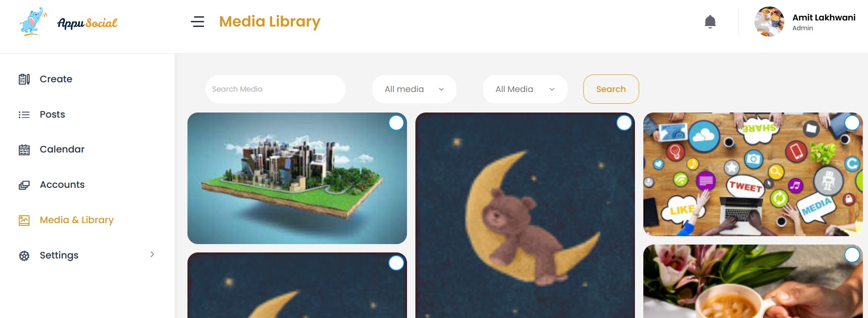This screenshot has width=868, height=318.
Task: Click the Appu Social elephant logo
Action: pyautogui.click(x=33, y=22)
